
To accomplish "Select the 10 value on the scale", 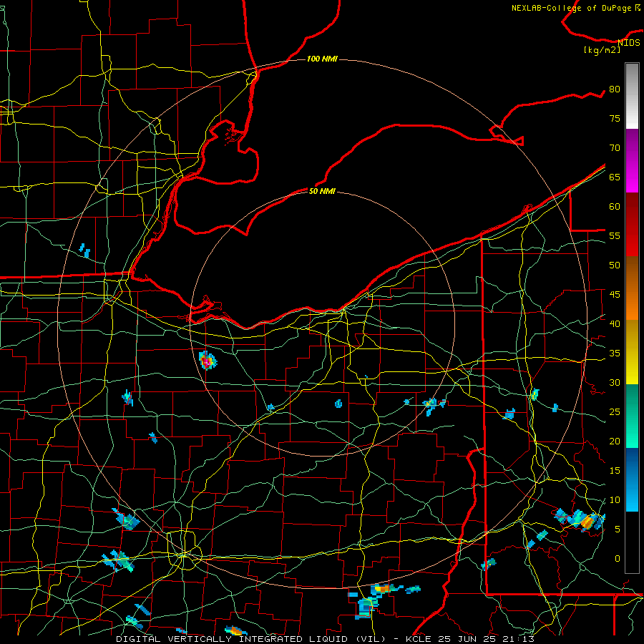I will [x=615, y=500].
